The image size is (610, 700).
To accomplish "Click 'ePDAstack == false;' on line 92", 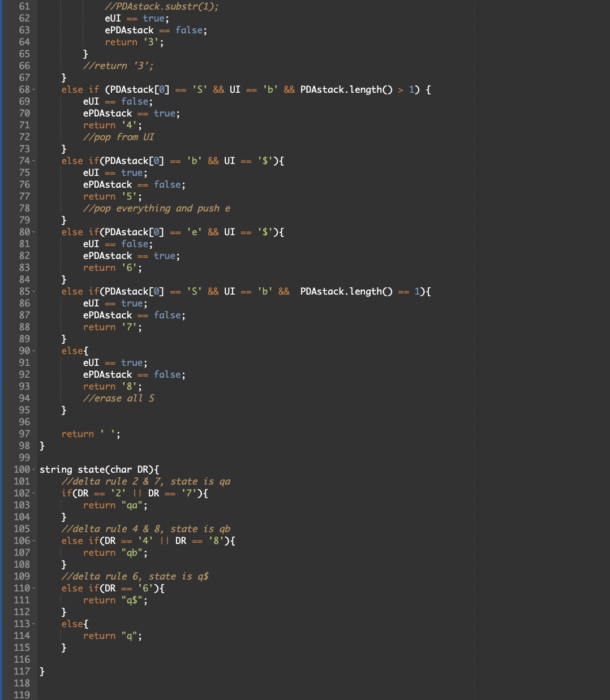I will click(x=134, y=374).
